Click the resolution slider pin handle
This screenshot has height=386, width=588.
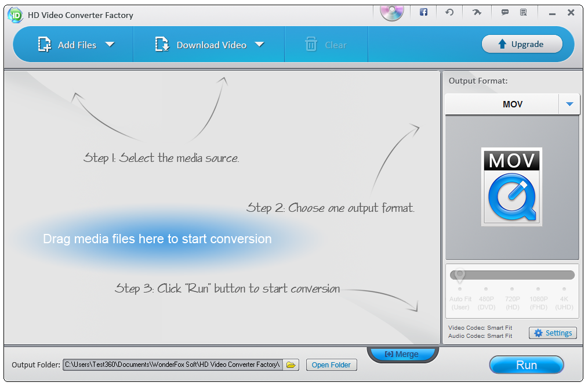(460, 275)
